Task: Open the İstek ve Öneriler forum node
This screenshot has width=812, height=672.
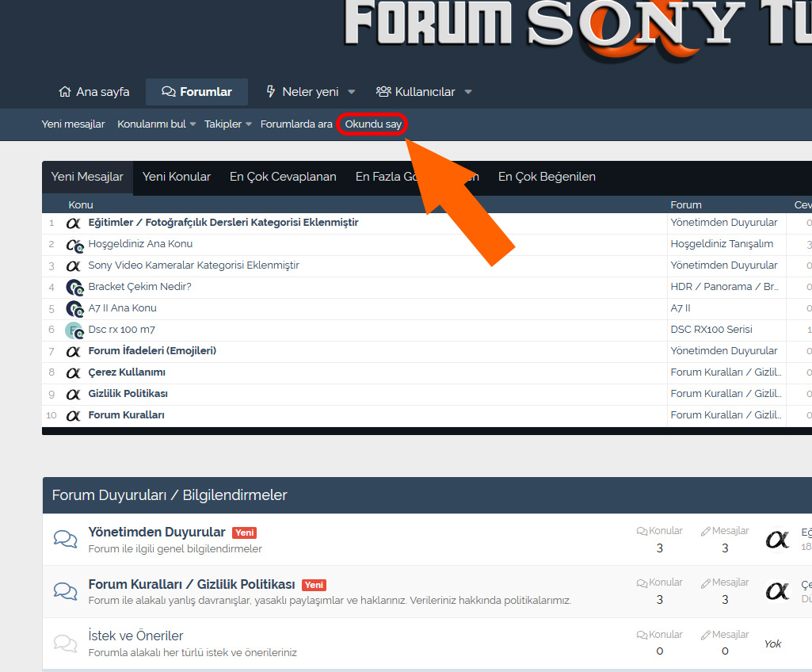Action: click(x=135, y=636)
